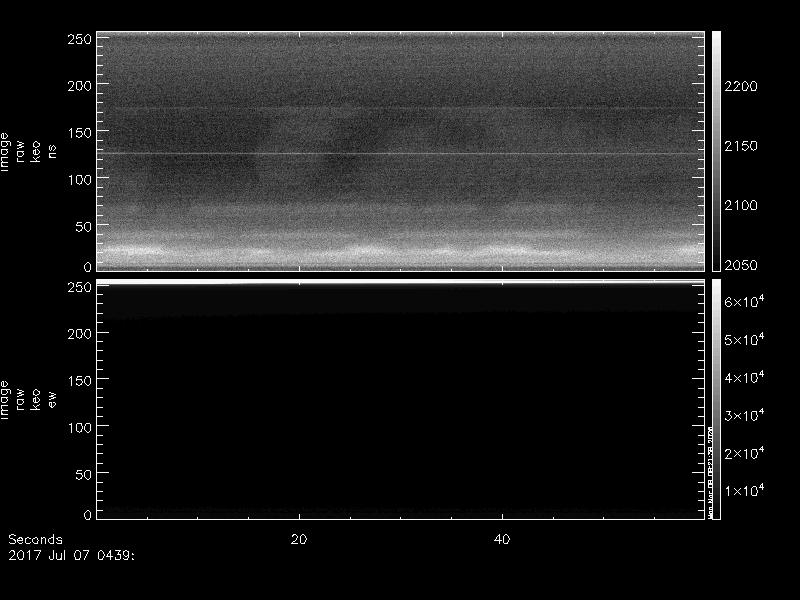Click the 1×10^4 colorbar label
Image resolution: width=800 pixels, height=600 pixels.
click(744, 490)
